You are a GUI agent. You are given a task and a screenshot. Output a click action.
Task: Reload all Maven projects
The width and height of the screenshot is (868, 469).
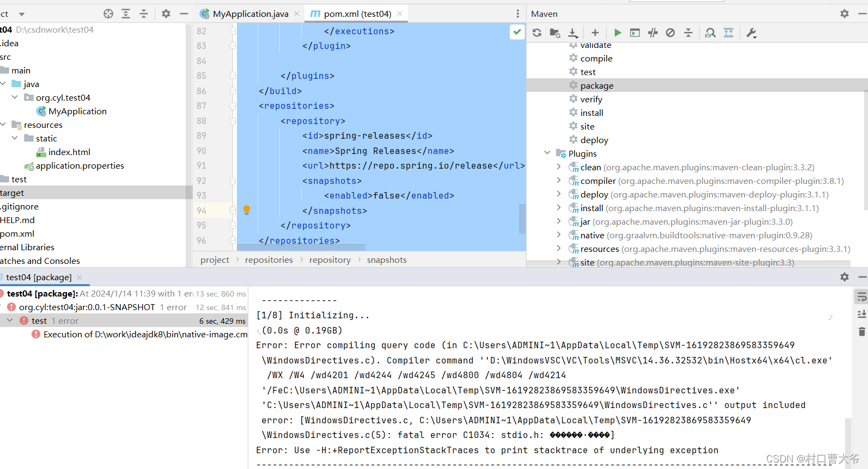point(537,33)
